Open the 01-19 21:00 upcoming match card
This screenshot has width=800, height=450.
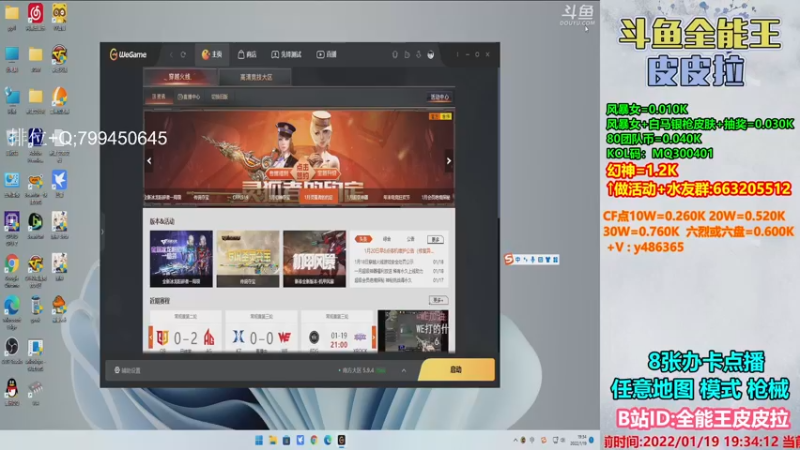coord(337,332)
